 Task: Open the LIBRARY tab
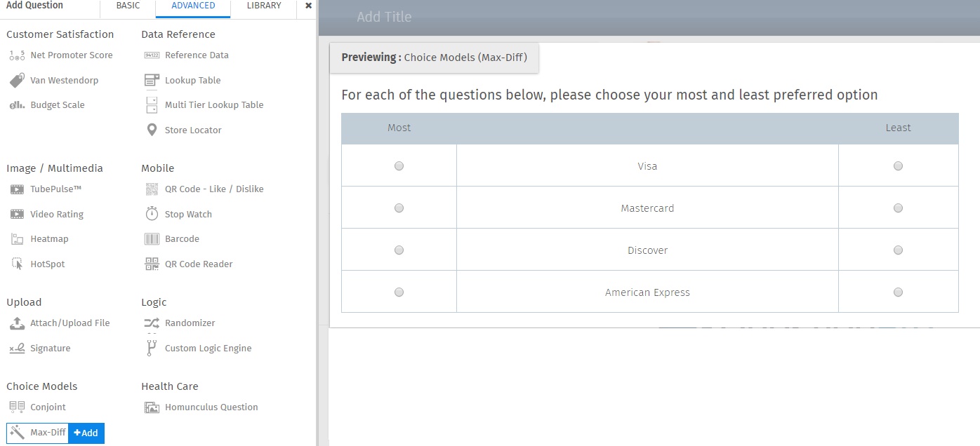(263, 6)
